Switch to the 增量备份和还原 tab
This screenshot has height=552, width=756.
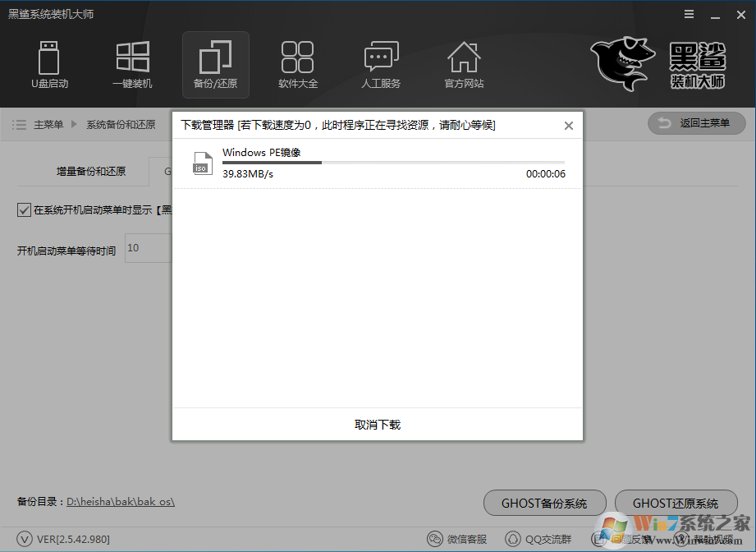tap(90, 172)
